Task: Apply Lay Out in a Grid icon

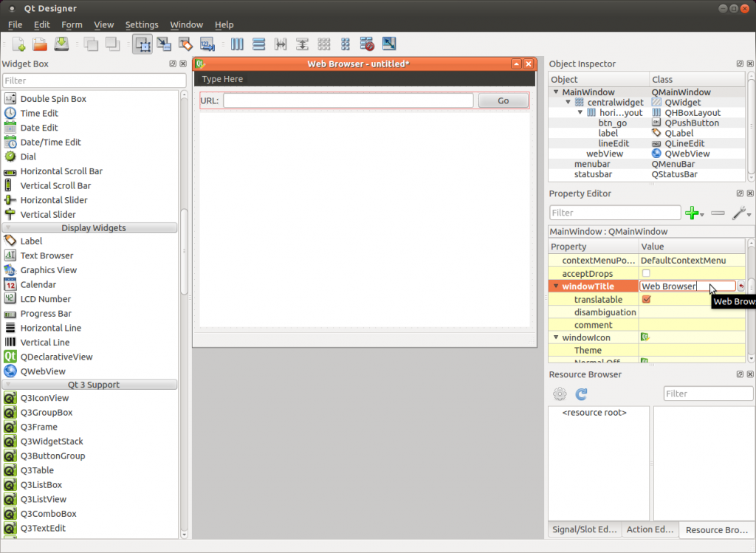Action: point(323,44)
